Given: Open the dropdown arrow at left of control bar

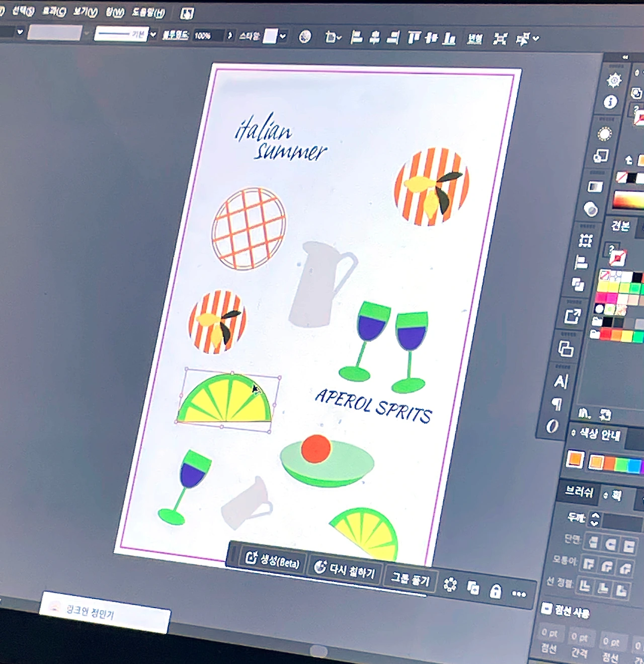Looking at the screenshot, I should pos(20,32).
